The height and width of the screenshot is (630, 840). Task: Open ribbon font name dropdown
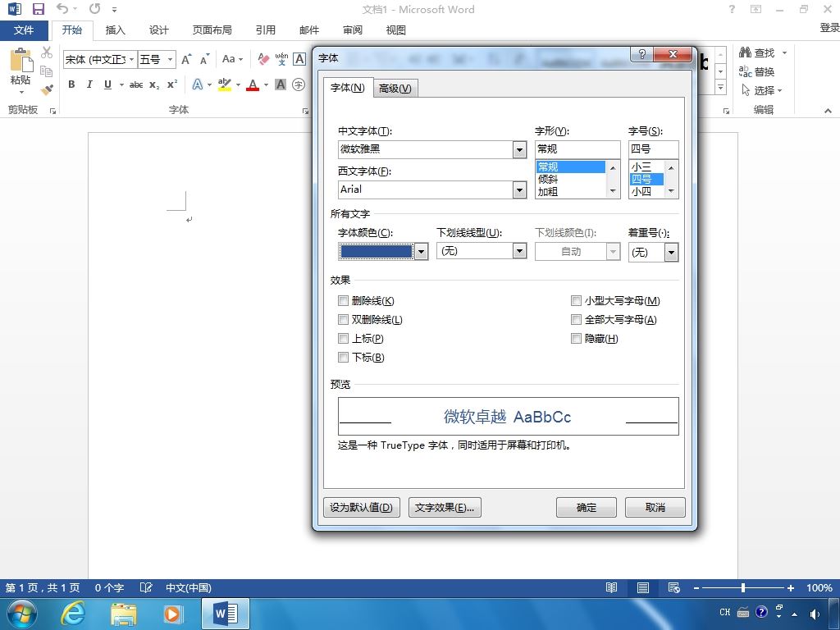(131, 59)
